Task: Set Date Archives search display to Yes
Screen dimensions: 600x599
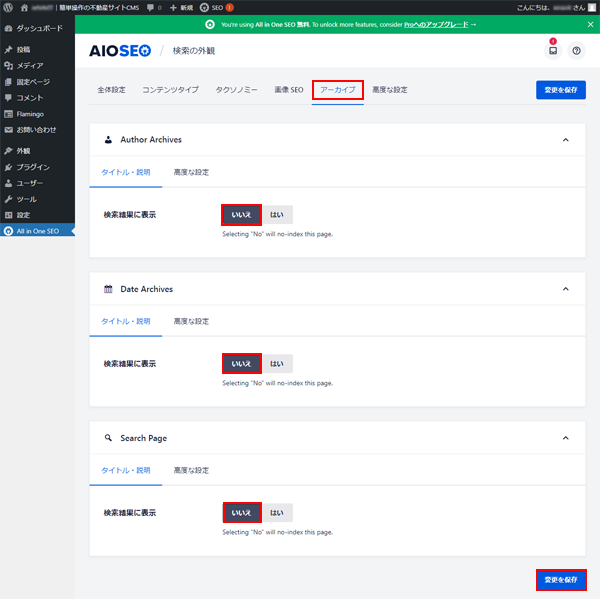Action: point(277,364)
